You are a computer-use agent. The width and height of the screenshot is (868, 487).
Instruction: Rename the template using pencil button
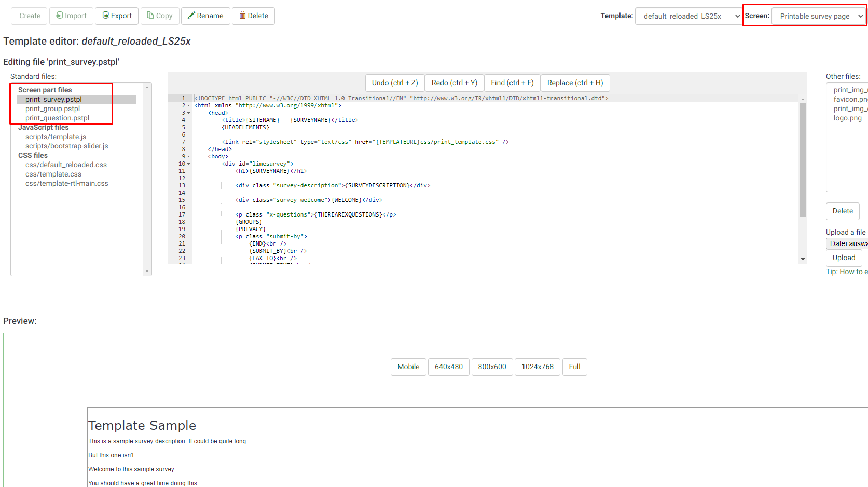(205, 16)
